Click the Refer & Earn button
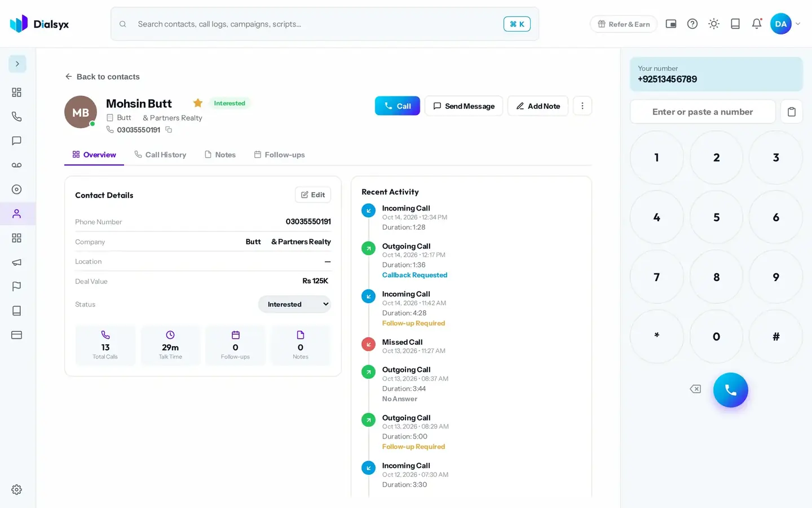 point(624,24)
